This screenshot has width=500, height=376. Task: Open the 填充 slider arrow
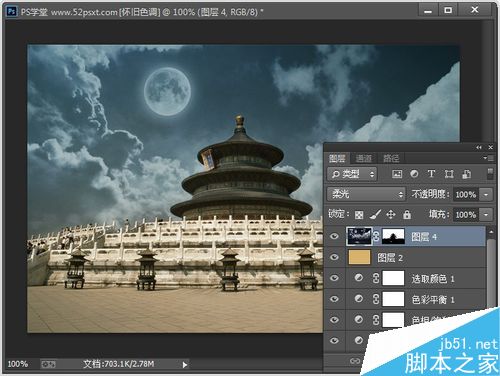[x=486, y=215]
